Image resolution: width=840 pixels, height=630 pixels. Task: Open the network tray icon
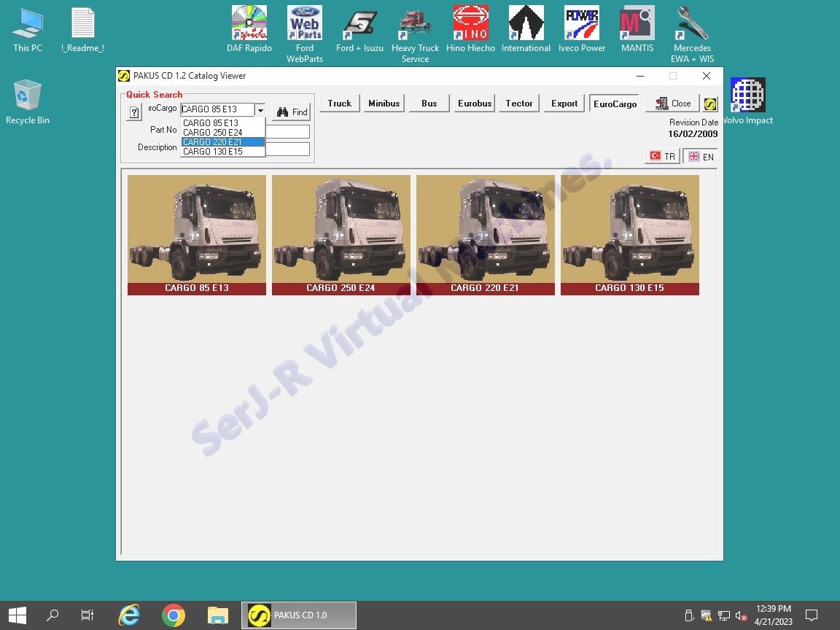(x=724, y=615)
